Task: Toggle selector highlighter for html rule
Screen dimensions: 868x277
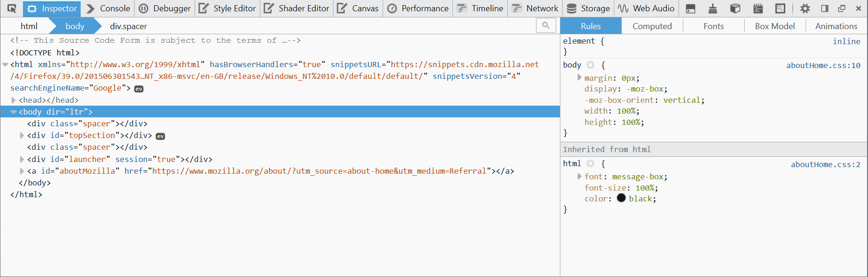Action: 590,163
